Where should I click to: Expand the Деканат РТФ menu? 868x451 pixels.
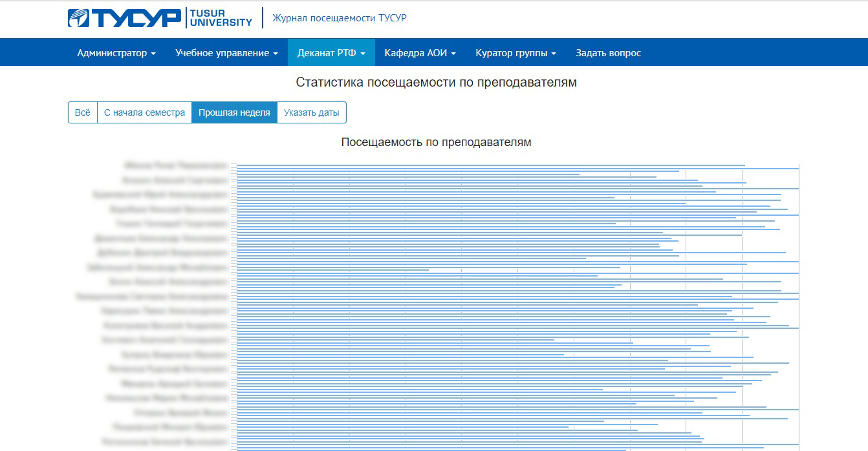[x=331, y=53]
